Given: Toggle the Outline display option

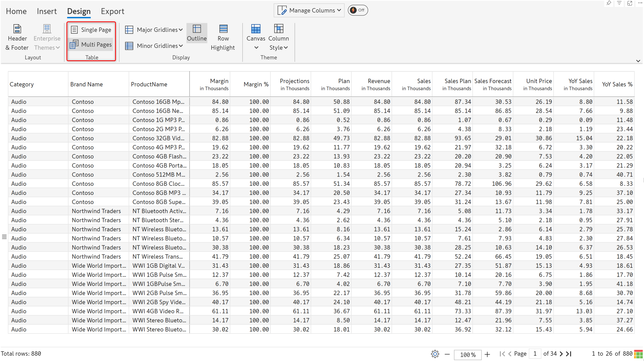Looking at the screenshot, I should (197, 33).
